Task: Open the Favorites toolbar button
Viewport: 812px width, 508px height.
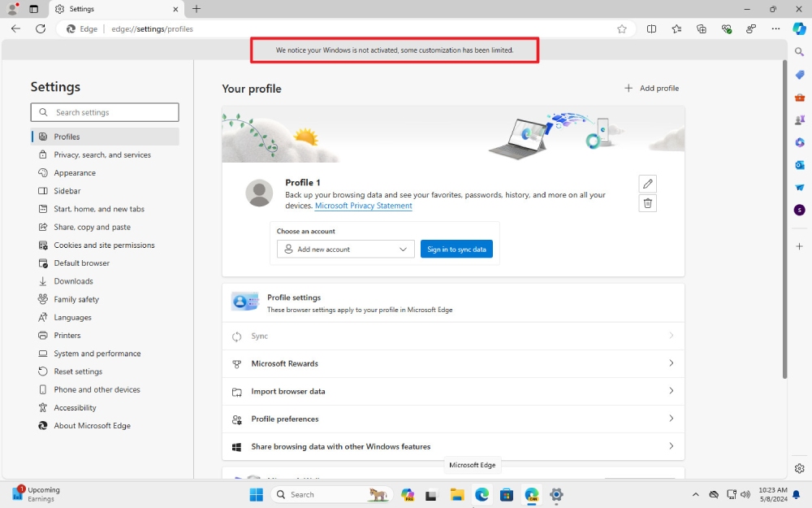Action: pos(676,28)
